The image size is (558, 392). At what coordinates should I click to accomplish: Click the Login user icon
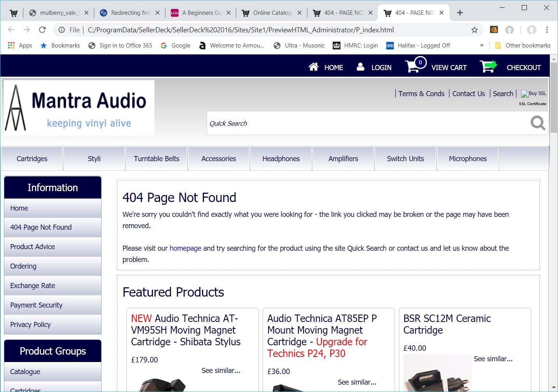point(361,67)
